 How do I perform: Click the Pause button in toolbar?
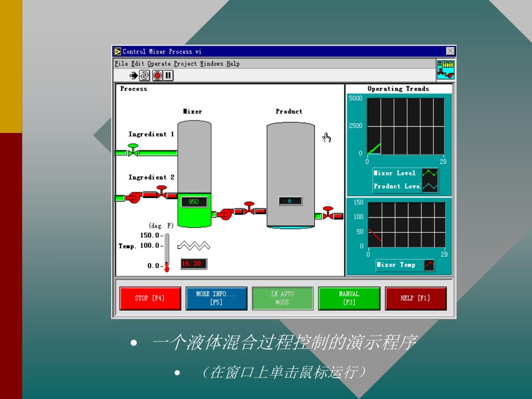pos(168,75)
